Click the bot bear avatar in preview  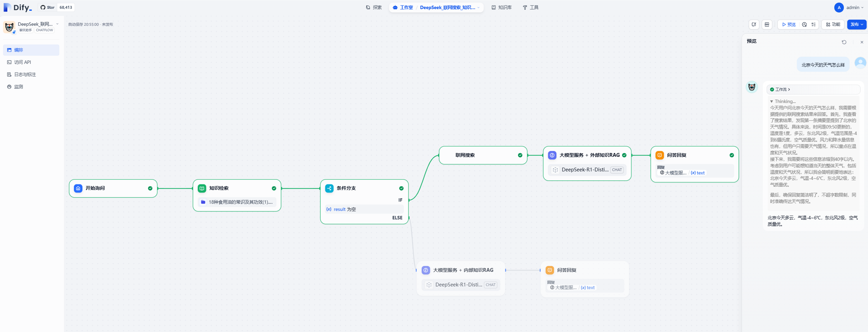[x=752, y=87]
